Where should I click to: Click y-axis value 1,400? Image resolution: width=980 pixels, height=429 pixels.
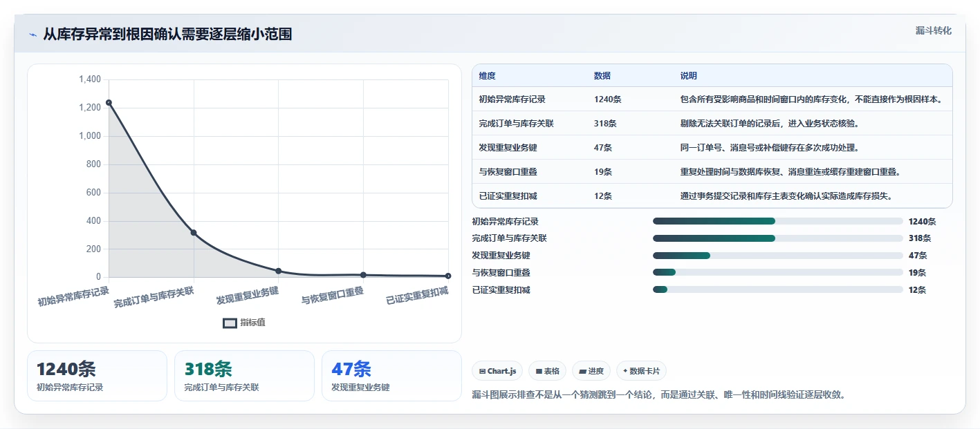click(90, 80)
